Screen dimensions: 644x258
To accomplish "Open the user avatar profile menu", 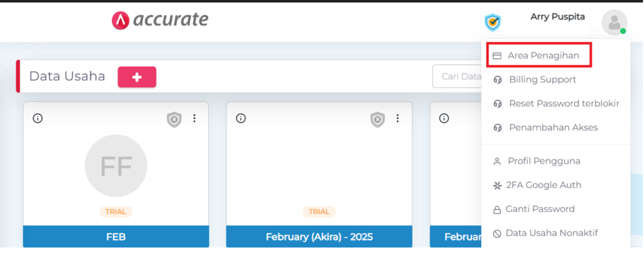I will pos(614,23).
